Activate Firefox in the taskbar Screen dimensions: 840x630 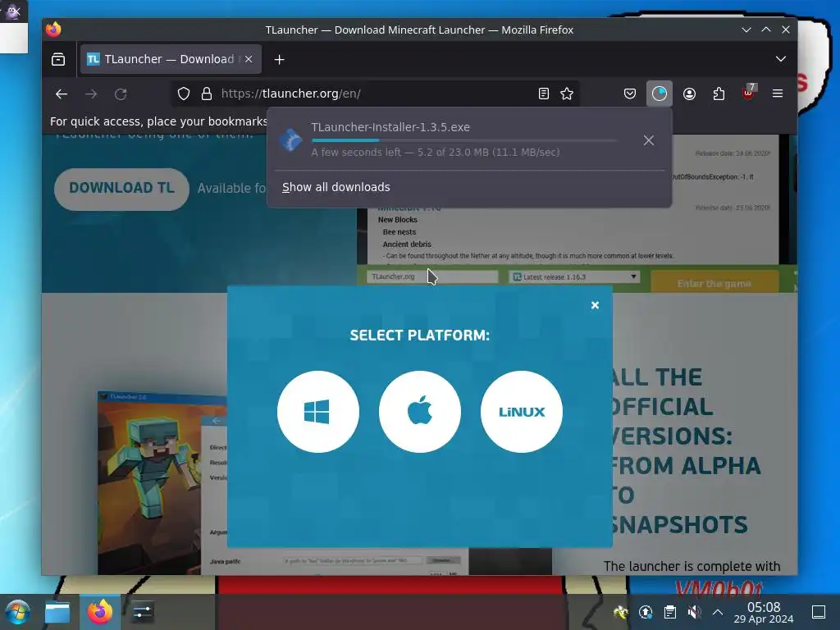pos(100,612)
